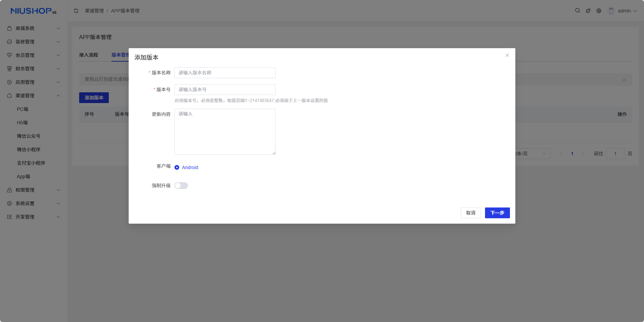Focus the 前往 page jump input
Screen dimensions: 644x322
pos(615,154)
